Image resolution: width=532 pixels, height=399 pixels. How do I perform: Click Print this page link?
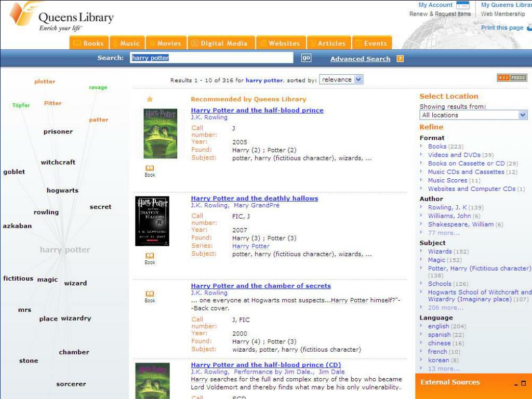coord(502,28)
